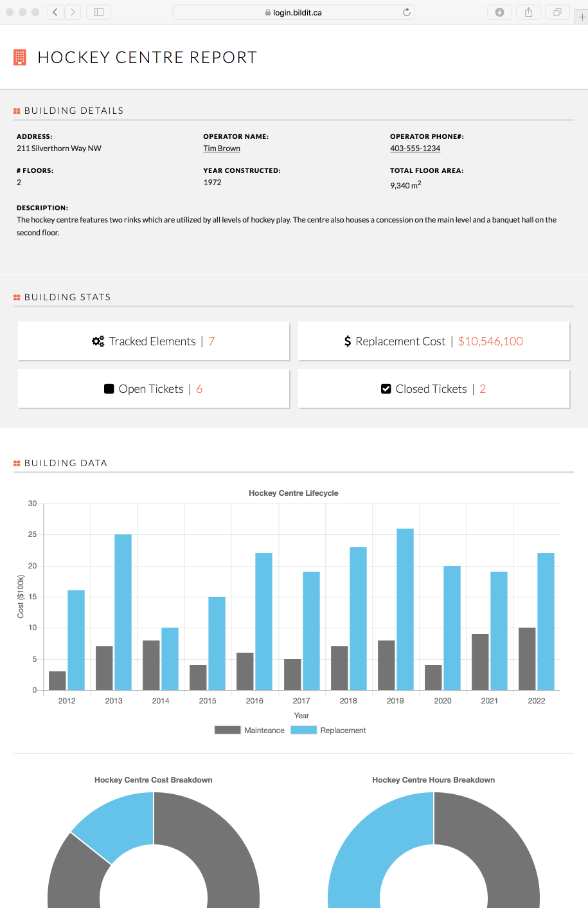Image resolution: width=588 pixels, height=908 pixels.
Task: Select the 2021 Maintenance bar
Action: click(x=480, y=662)
